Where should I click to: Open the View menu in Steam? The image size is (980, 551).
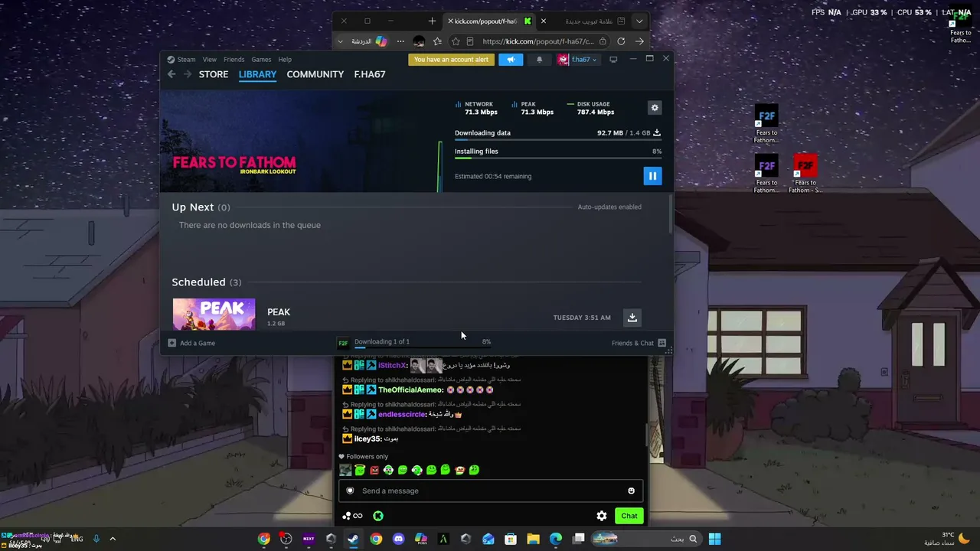coord(209,60)
